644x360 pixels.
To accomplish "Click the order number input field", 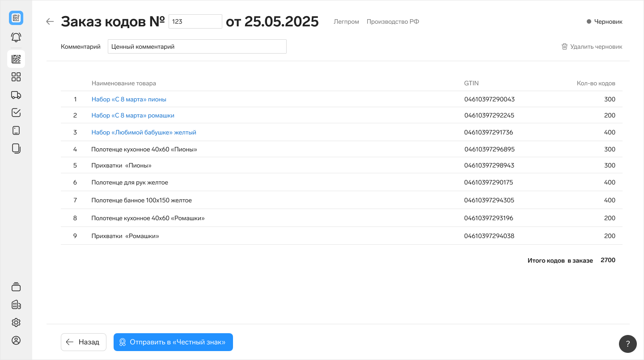I will [x=195, y=21].
